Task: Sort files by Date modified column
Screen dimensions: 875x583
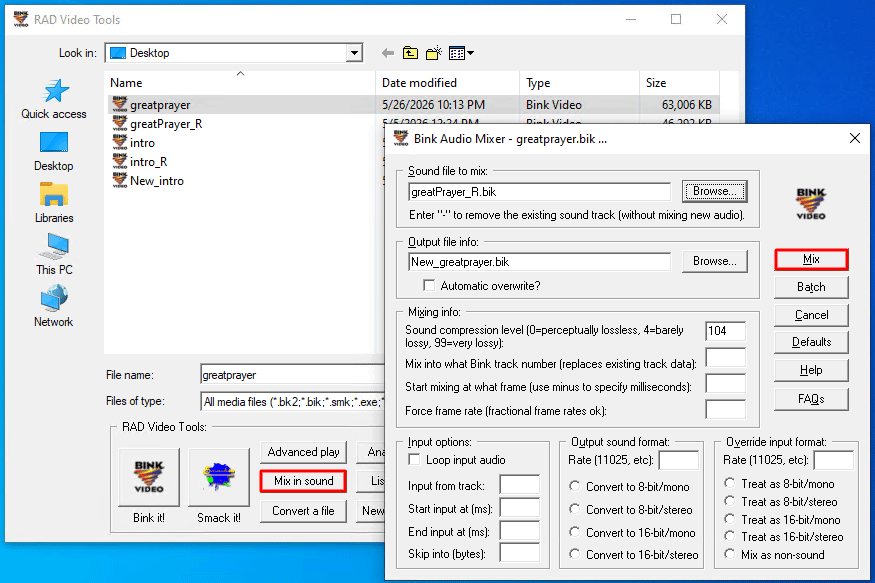Action: [448, 83]
